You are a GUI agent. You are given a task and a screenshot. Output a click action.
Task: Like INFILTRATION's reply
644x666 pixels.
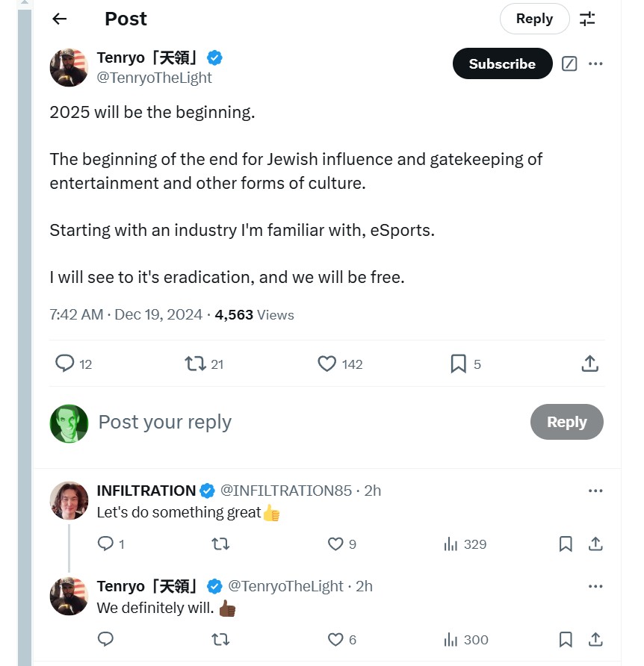(335, 544)
